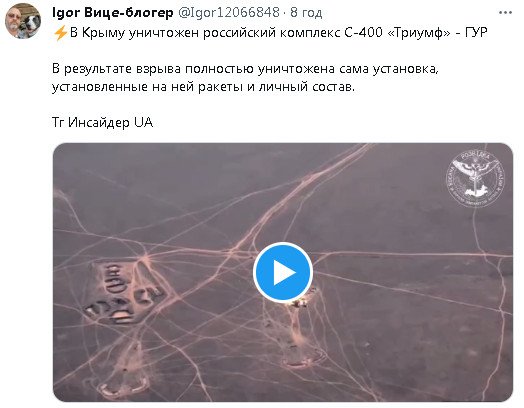
Task: Click the paragraph starting with В результате взрыва
Action: (x=245, y=78)
